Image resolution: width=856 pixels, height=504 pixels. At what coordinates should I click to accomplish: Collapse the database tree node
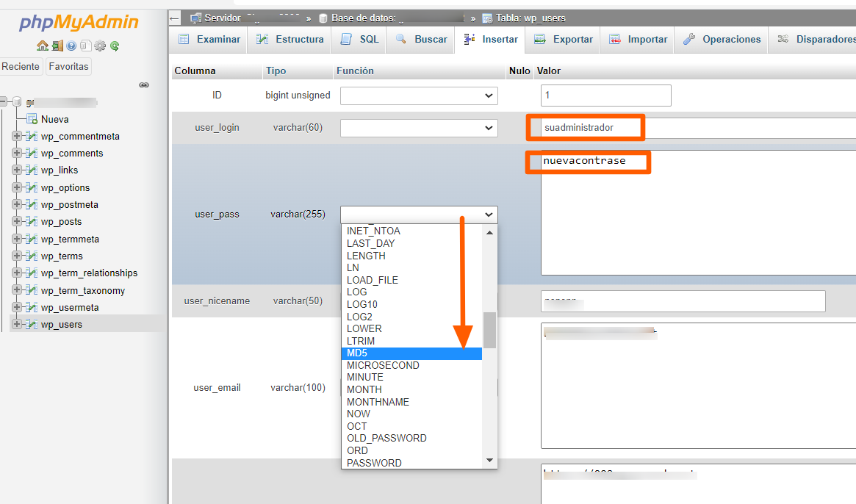pos(5,102)
